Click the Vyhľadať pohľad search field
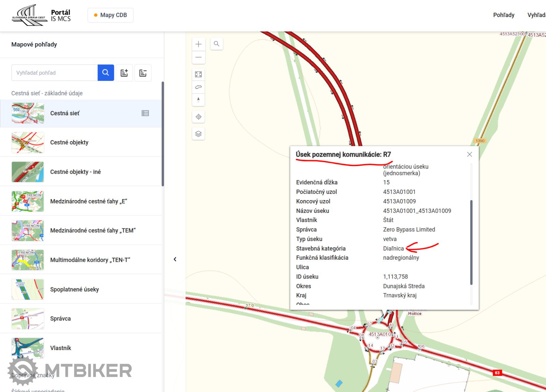Screen dimensions: 546x392 click(x=55, y=73)
